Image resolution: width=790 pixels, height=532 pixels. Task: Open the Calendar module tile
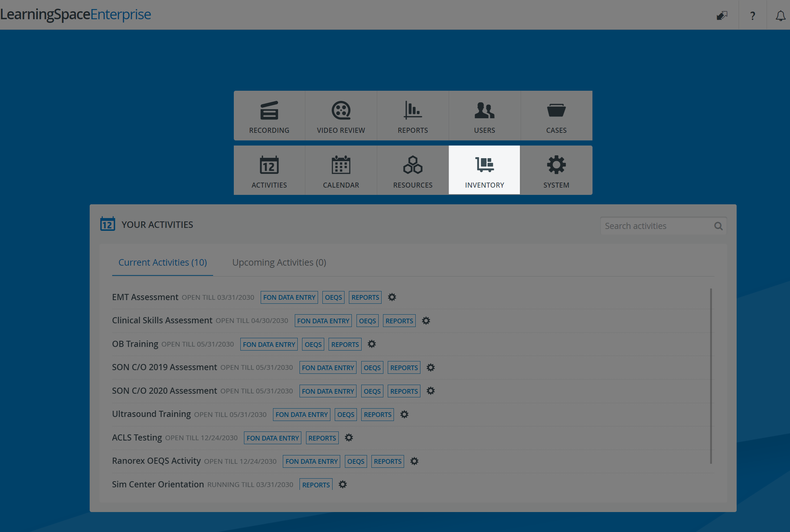pos(341,170)
